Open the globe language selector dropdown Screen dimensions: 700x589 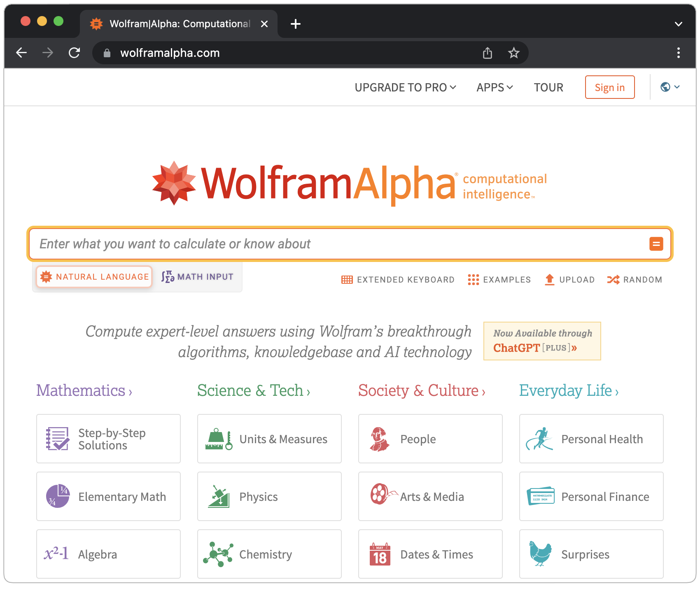(x=670, y=87)
